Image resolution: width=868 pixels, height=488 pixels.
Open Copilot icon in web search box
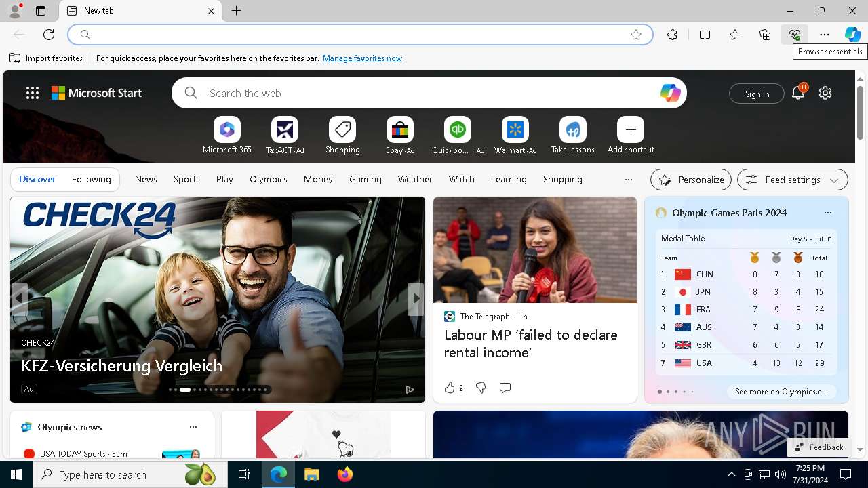[670, 93]
